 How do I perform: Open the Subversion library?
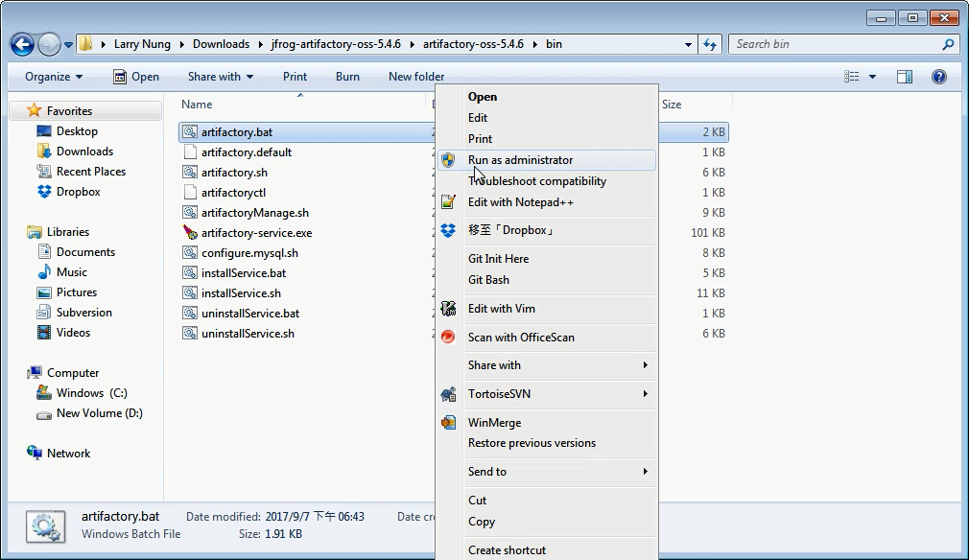tap(84, 313)
